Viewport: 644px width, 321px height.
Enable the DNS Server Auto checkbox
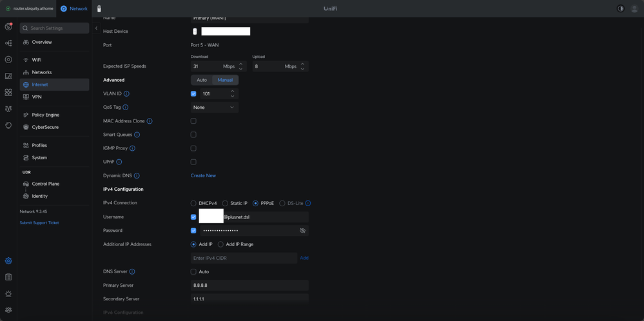[x=193, y=272]
